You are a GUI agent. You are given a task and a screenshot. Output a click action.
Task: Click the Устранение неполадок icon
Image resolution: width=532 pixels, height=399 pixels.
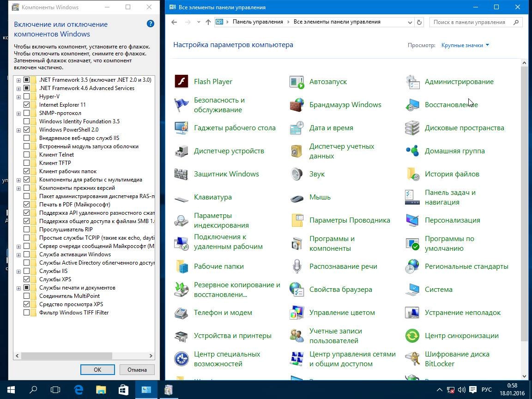tap(412, 313)
